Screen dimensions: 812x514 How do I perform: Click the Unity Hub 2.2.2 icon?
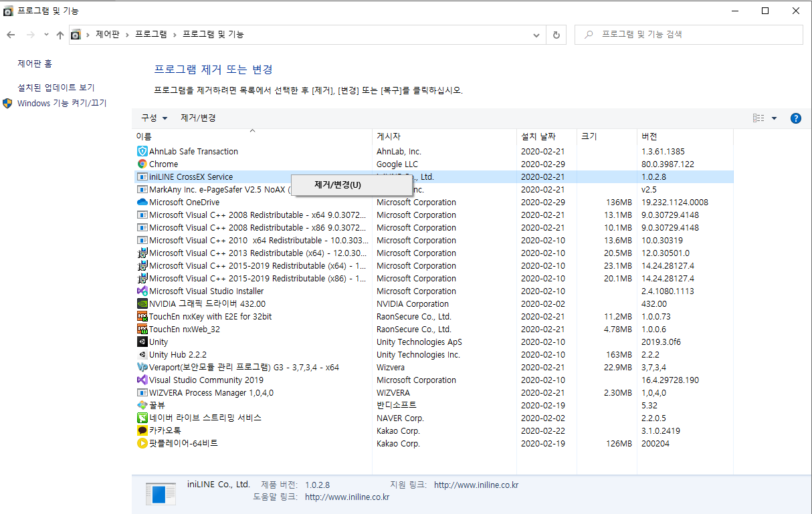point(142,355)
